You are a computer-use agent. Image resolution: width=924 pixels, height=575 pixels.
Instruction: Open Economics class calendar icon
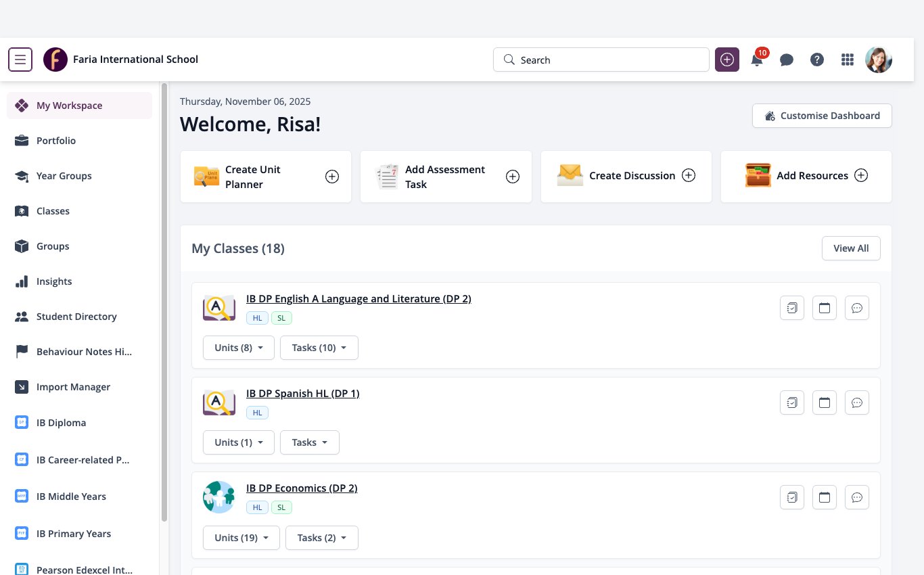point(825,497)
